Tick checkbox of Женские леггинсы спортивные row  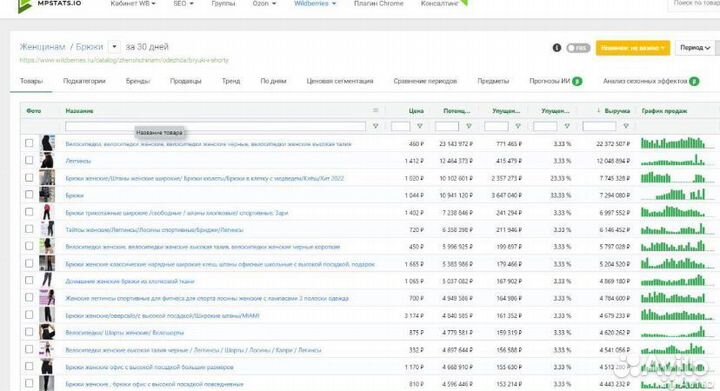[29, 297]
